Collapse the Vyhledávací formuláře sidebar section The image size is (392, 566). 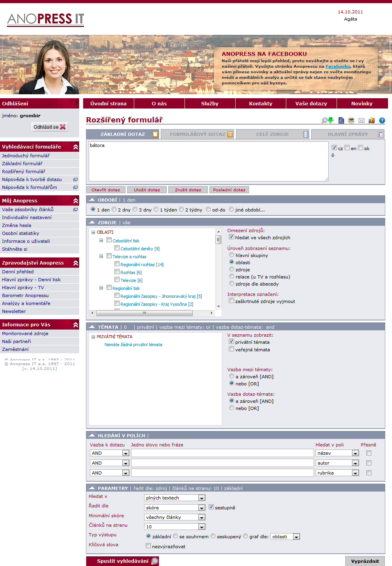coord(76,147)
